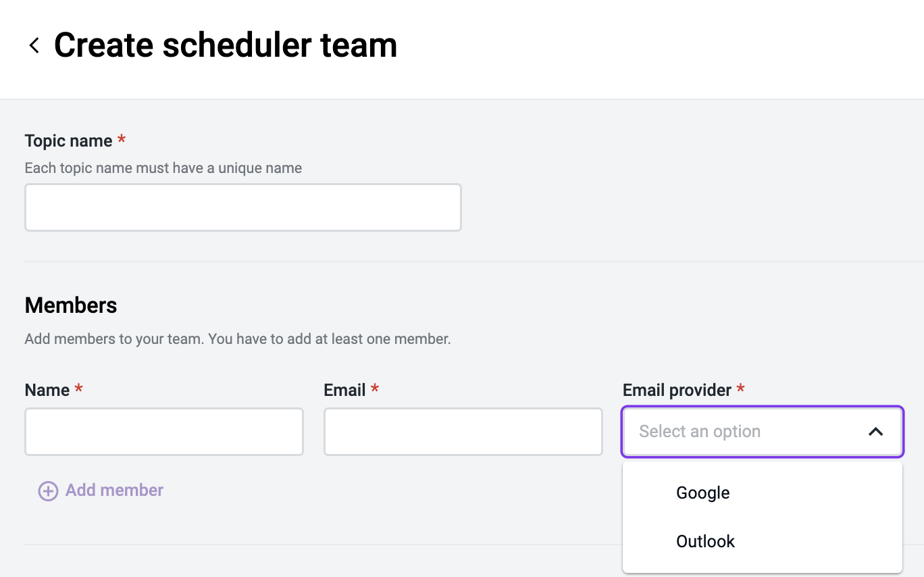Focus the Name field for the first member
This screenshot has height=577, width=924.
[163, 431]
